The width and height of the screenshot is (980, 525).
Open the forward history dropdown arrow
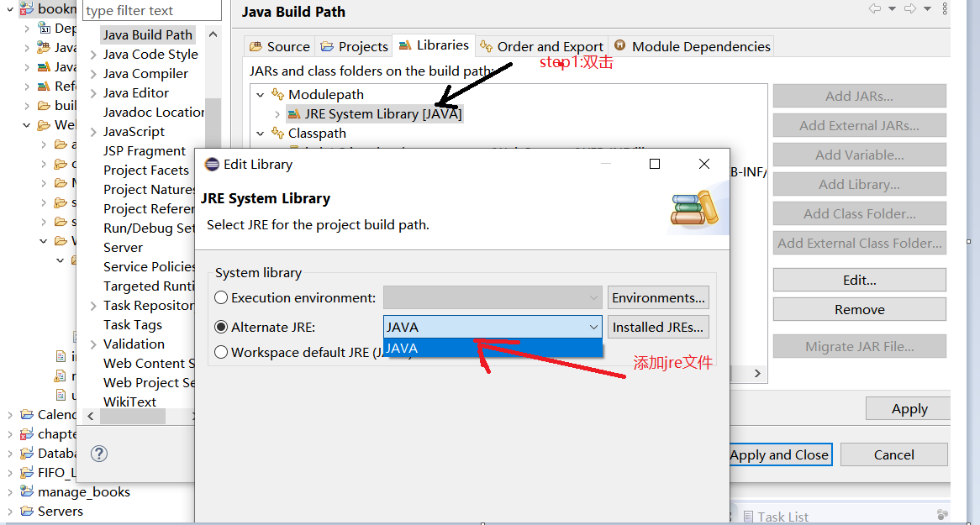click(928, 8)
